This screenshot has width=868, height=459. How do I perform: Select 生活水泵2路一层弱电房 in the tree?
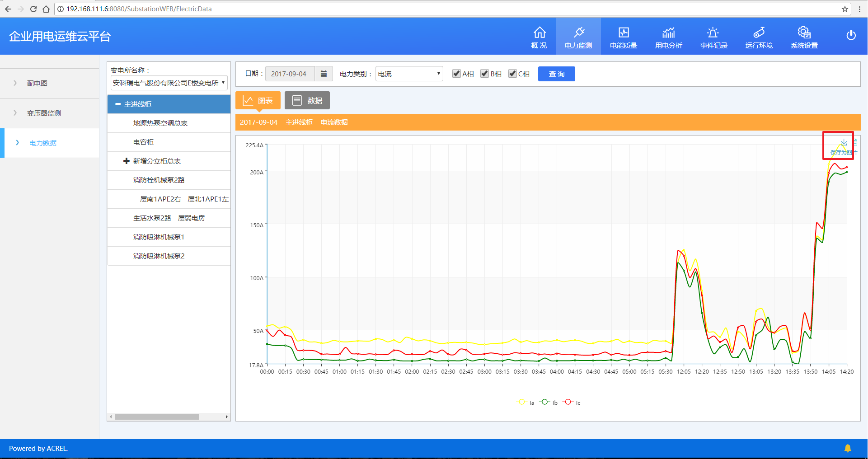pos(169,218)
